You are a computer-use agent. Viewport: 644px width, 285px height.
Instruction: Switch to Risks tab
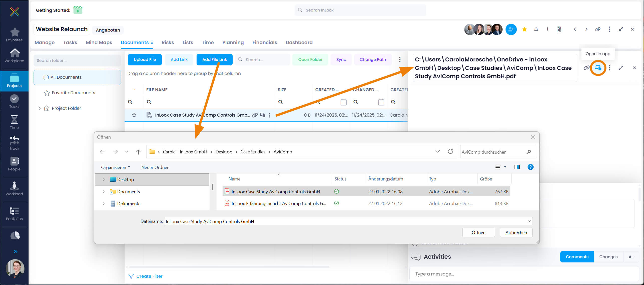[168, 42]
